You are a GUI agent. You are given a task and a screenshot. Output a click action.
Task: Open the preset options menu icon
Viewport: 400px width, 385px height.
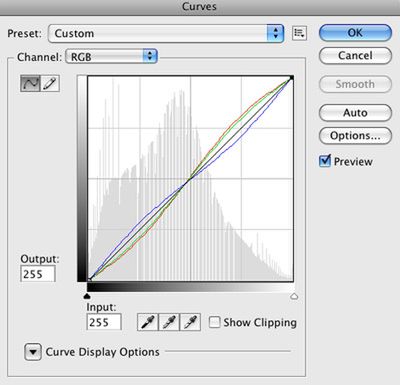point(299,33)
